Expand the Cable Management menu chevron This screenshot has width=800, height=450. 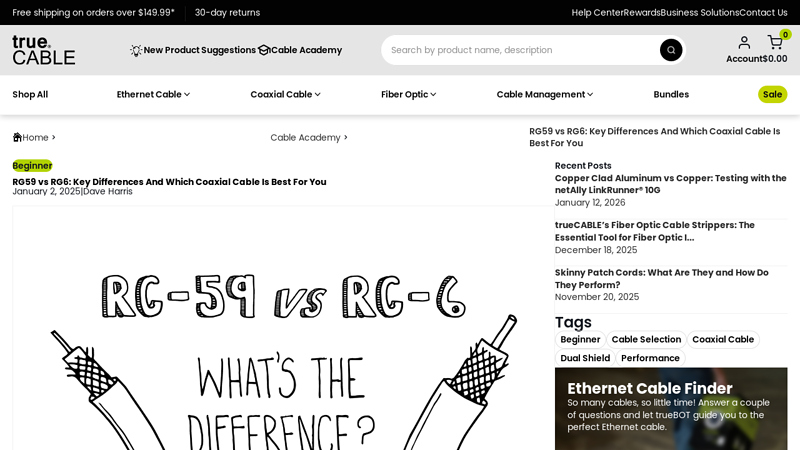pos(590,94)
